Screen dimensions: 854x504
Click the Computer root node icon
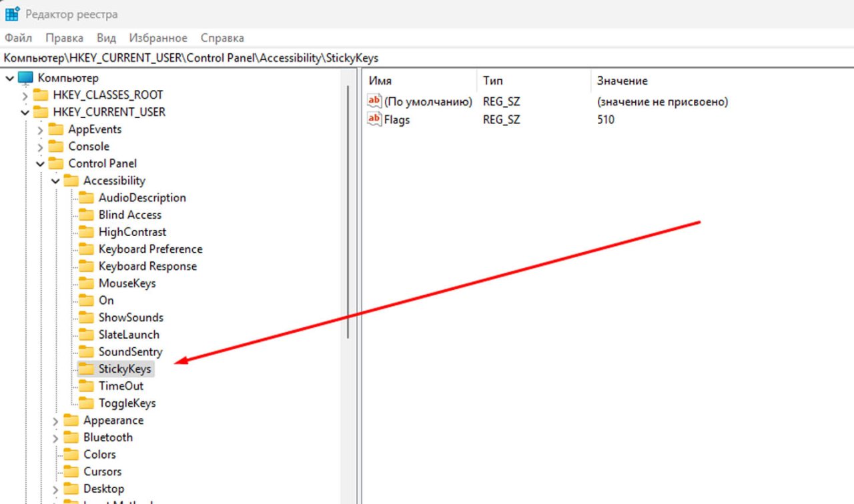click(x=25, y=78)
